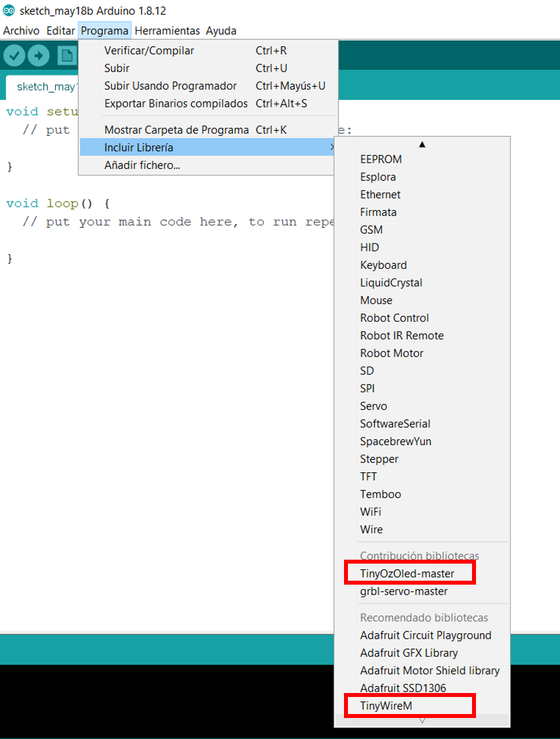This screenshot has width=560, height=739.
Task: Include Adafruit GFX Library
Action: pyautogui.click(x=422, y=653)
